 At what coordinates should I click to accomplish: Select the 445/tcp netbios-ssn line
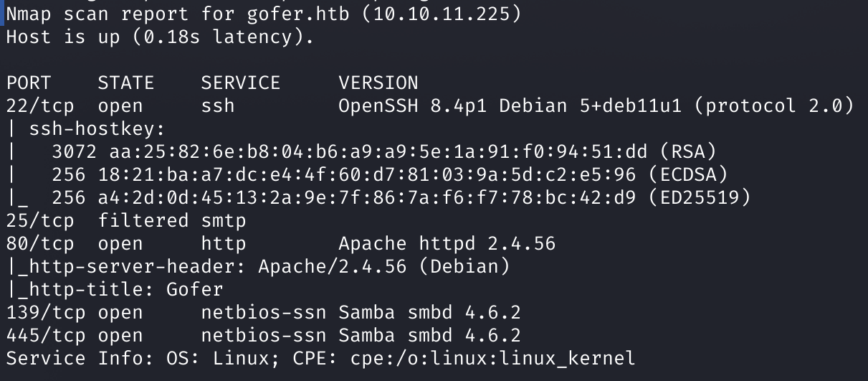click(x=264, y=335)
